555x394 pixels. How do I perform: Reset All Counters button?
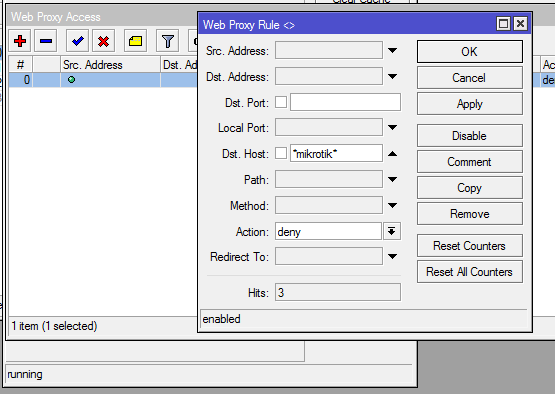(x=470, y=272)
